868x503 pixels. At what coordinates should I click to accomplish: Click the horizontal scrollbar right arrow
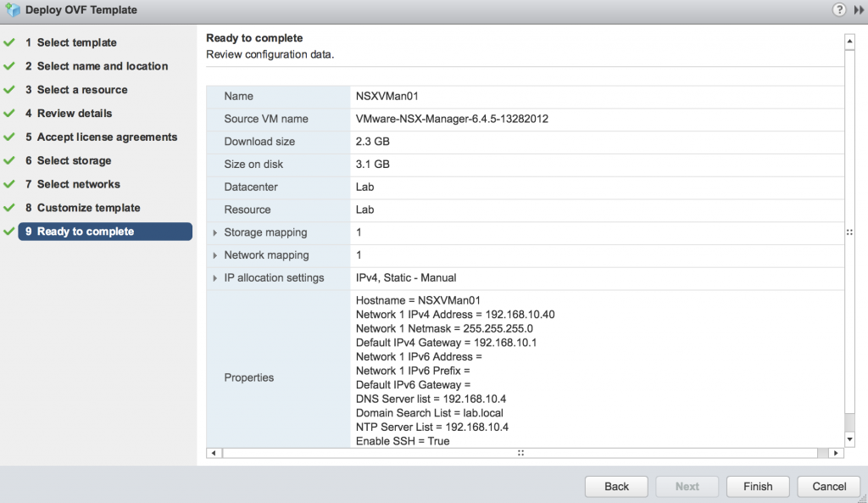point(836,453)
